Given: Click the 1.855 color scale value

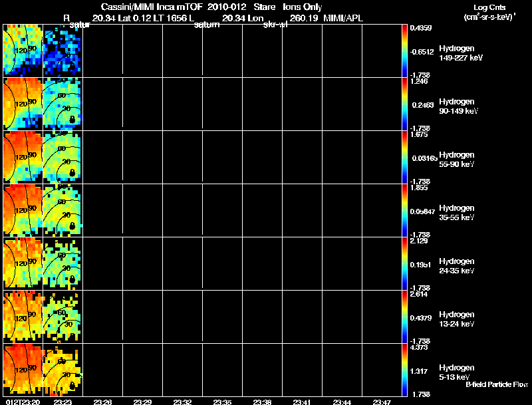Looking at the screenshot, I should (419, 188).
